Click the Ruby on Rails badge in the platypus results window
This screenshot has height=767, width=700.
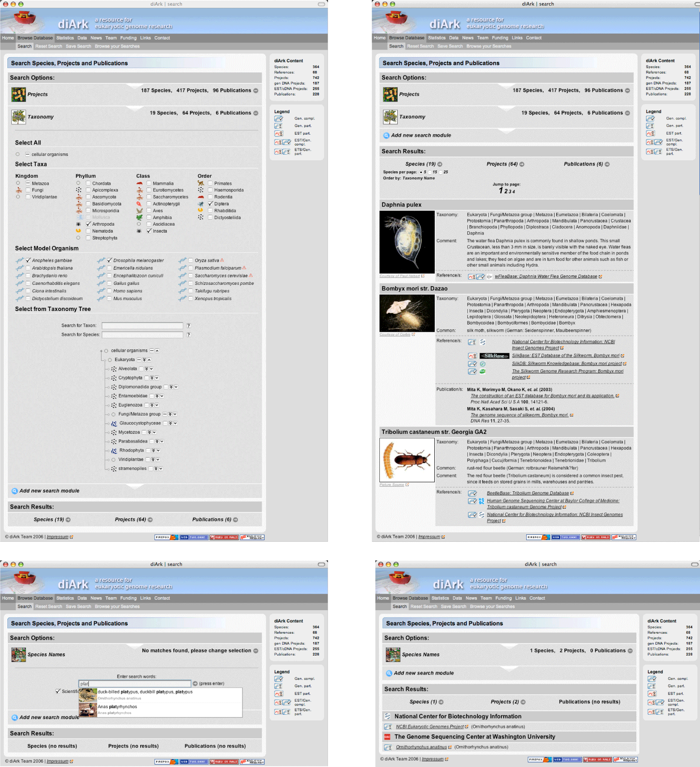tap(598, 760)
